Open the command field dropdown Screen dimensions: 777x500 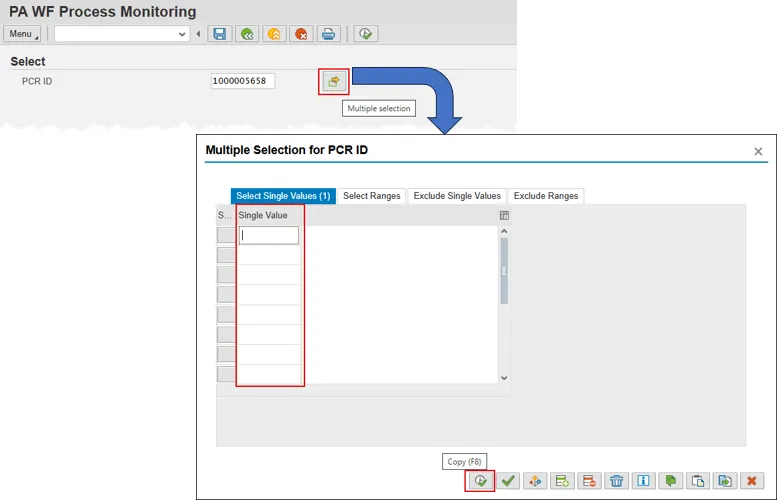[x=182, y=34]
